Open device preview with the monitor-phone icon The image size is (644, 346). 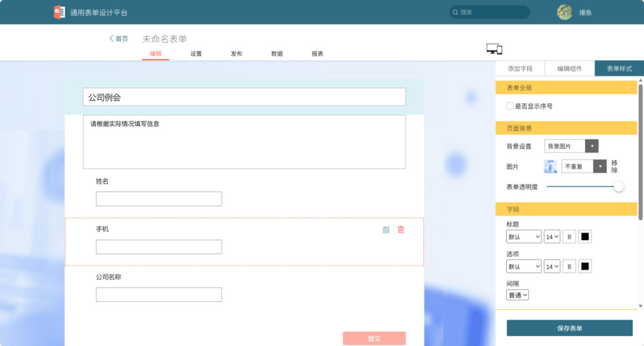[x=494, y=49]
